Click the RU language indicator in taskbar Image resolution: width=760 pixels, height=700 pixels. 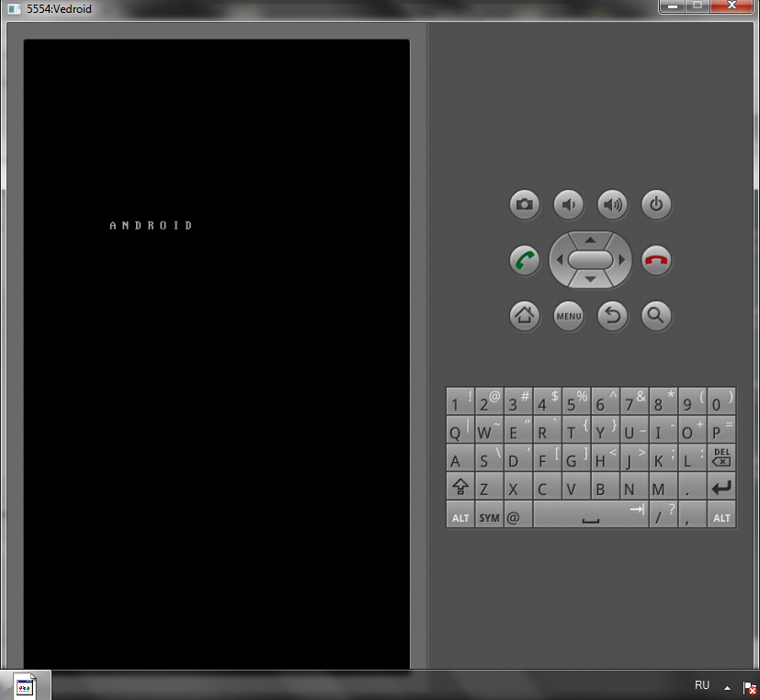(x=702, y=685)
